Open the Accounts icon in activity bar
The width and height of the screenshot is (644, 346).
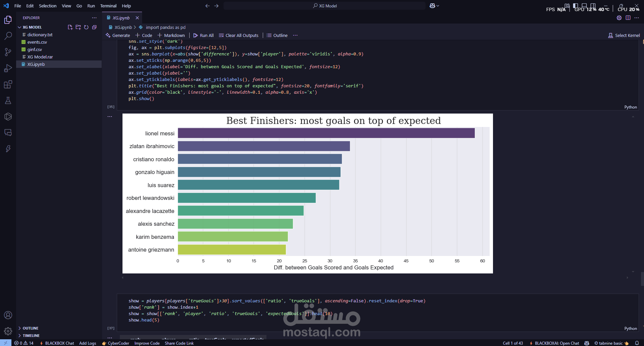click(x=8, y=315)
